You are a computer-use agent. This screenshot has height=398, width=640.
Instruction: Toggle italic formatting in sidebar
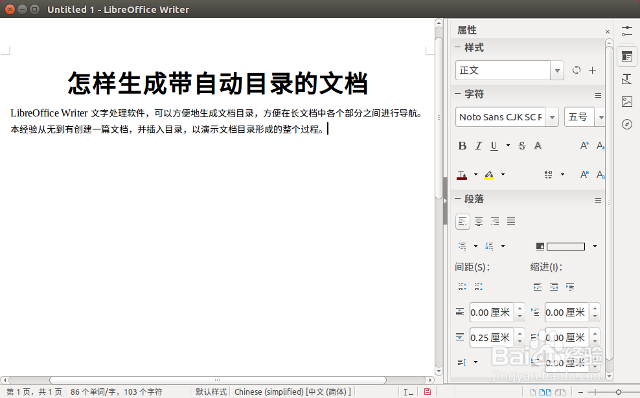click(478, 146)
